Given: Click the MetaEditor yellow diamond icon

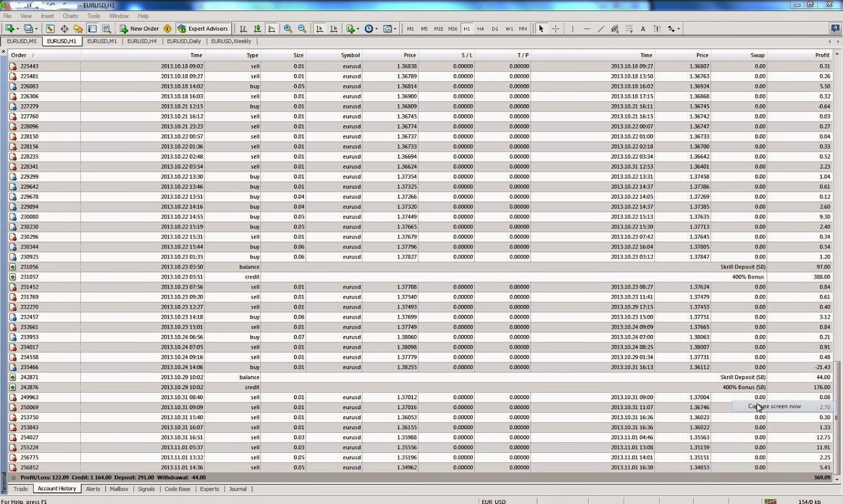Looking at the screenshot, I should [x=168, y=28].
